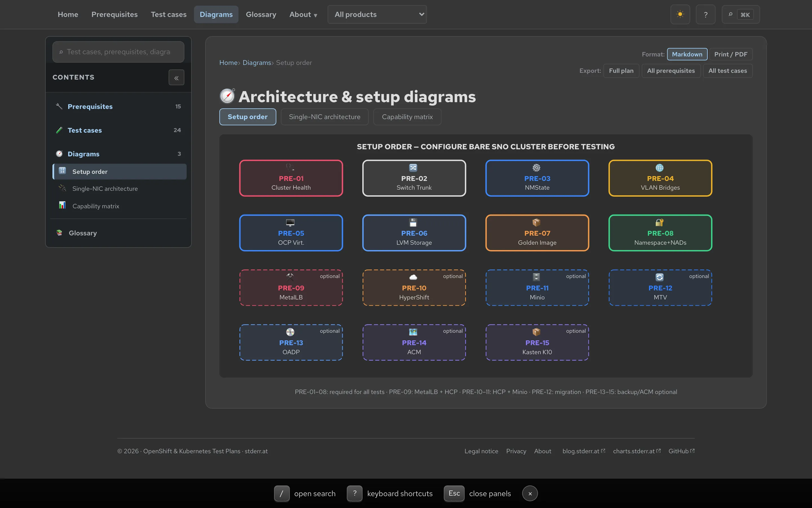Click the plug icon beside Single-NIC architecture

coord(62,188)
